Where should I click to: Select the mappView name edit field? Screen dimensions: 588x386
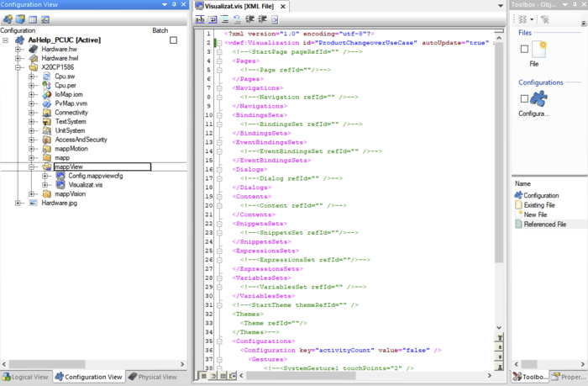102,167
